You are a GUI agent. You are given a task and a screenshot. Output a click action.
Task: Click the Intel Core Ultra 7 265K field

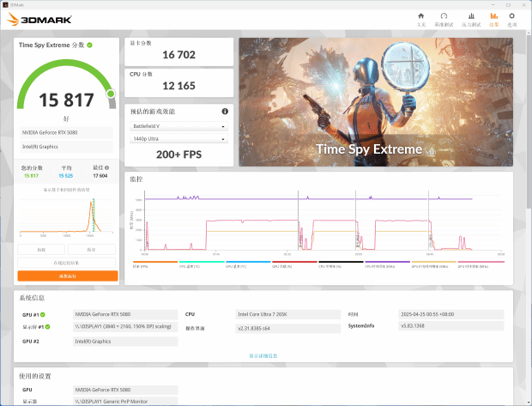(x=287, y=314)
